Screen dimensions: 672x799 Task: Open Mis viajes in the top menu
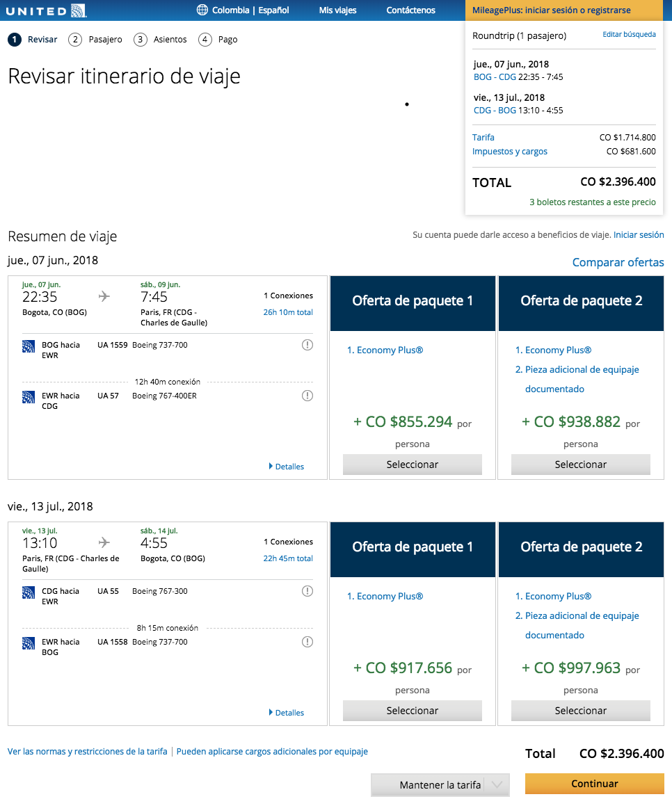coord(337,10)
